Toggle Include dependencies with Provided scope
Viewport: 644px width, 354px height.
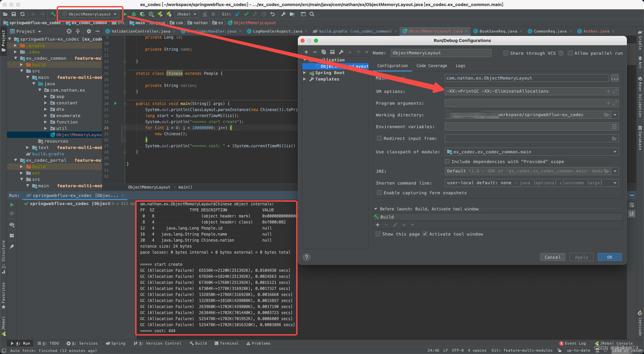pyautogui.click(x=447, y=161)
